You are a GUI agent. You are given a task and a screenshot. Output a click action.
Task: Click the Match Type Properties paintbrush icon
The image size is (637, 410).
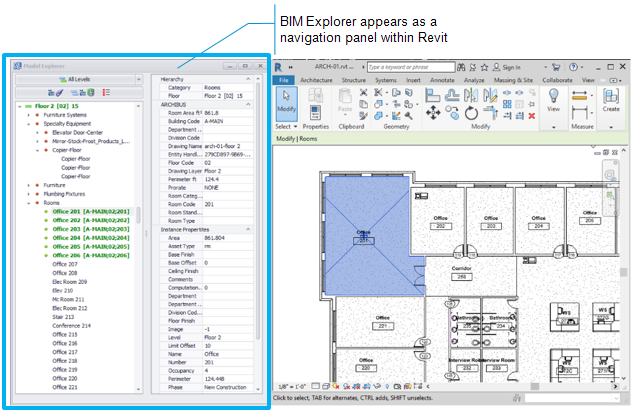pyautogui.click(x=364, y=116)
